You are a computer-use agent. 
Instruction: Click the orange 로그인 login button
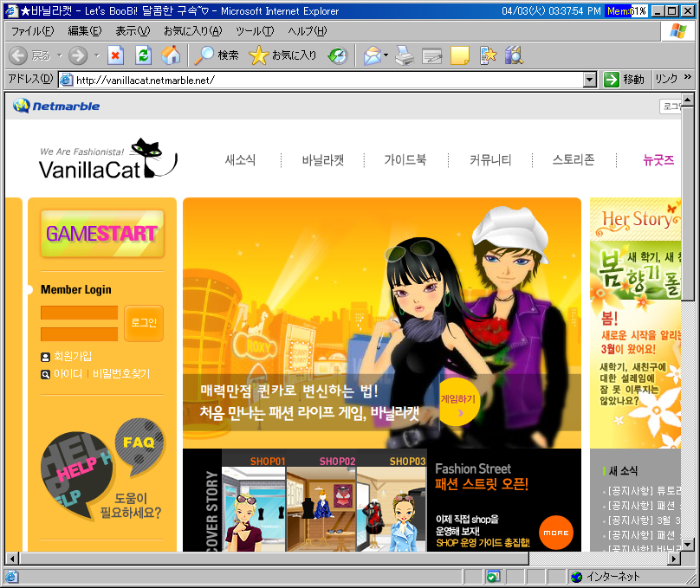coord(143,322)
